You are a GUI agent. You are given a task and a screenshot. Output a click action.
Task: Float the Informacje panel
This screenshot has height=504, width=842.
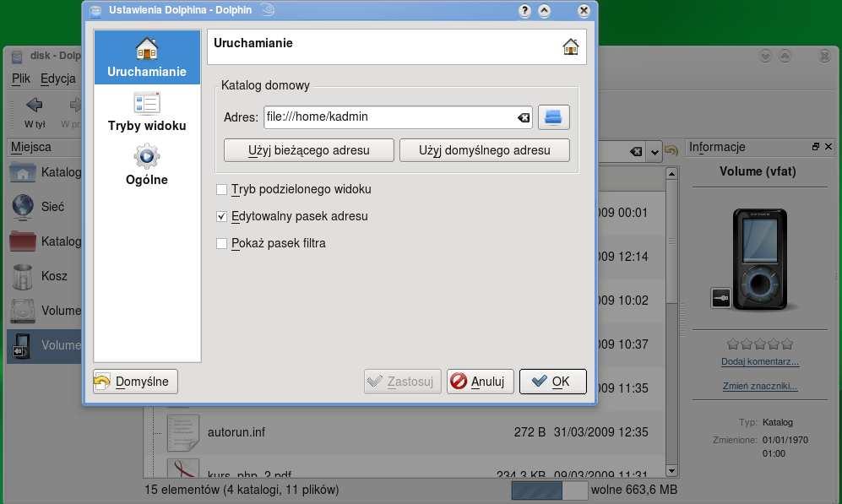tap(816, 147)
